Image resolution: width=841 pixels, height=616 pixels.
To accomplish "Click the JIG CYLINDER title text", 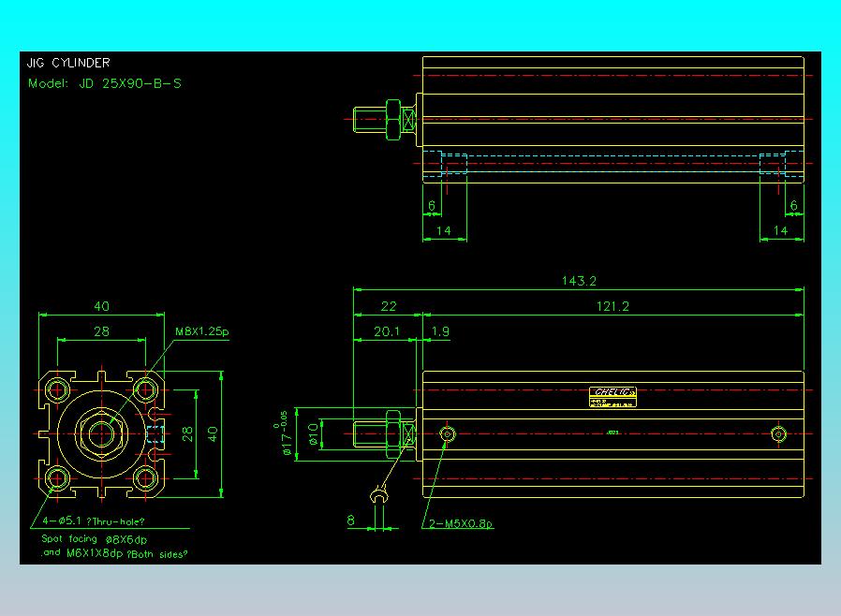I will click(68, 63).
